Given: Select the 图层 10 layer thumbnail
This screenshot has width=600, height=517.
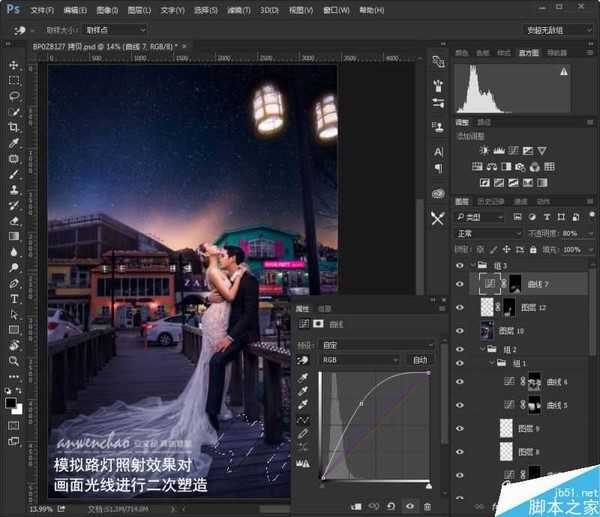Looking at the screenshot, I should (489, 330).
